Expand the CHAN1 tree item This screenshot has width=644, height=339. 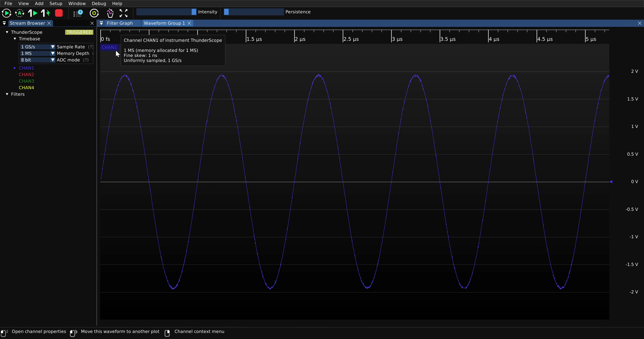(x=15, y=68)
